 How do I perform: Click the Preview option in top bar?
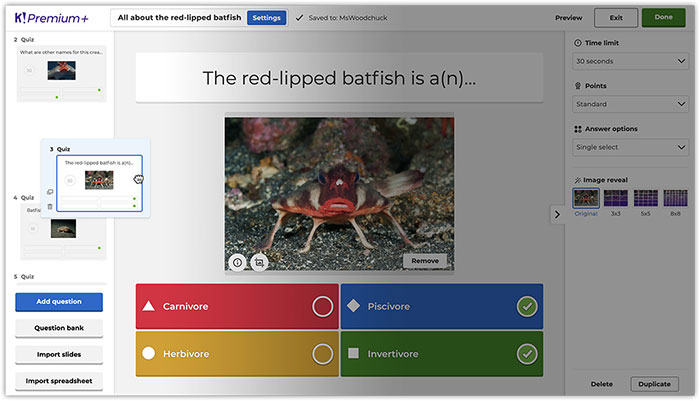(569, 18)
